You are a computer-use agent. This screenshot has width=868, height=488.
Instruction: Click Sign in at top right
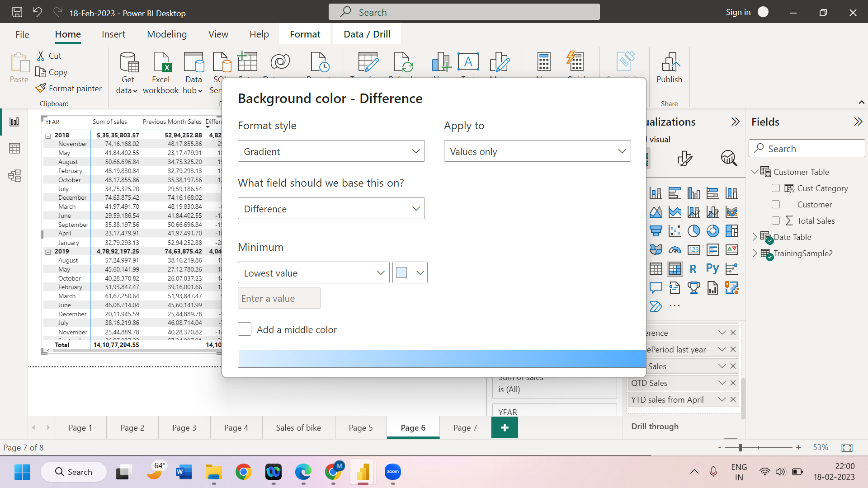pos(738,12)
